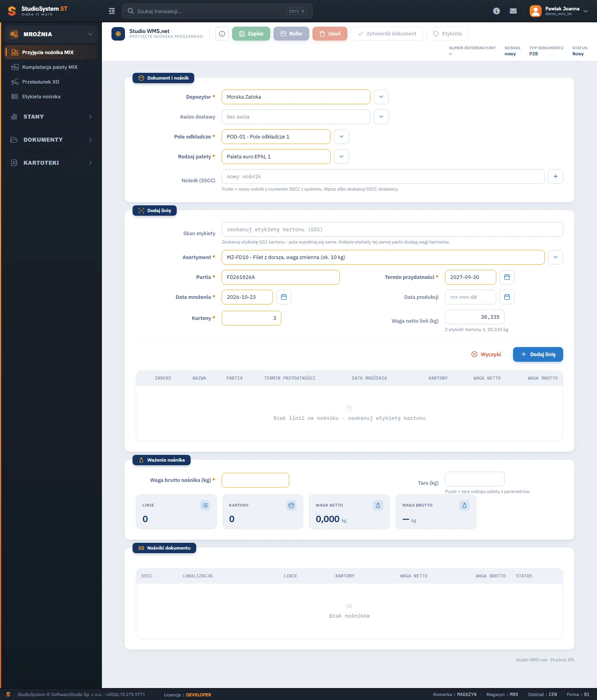This screenshot has width=597, height=700.
Task: Open the Rodzaj palety dropdown
Action: pos(341,157)
